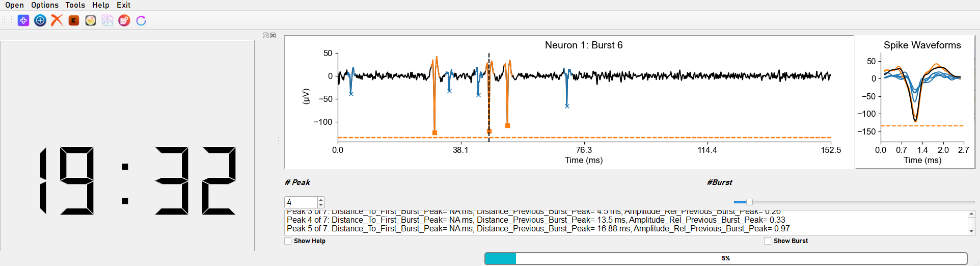Click the Exit menu item
980x266 pixels.
[123, 5]
